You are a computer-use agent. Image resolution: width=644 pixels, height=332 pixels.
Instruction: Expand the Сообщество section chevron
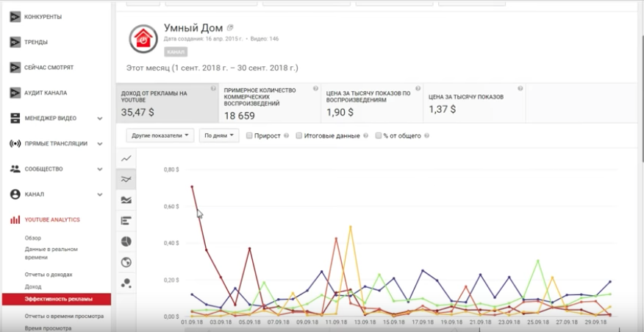click(100, 169)
